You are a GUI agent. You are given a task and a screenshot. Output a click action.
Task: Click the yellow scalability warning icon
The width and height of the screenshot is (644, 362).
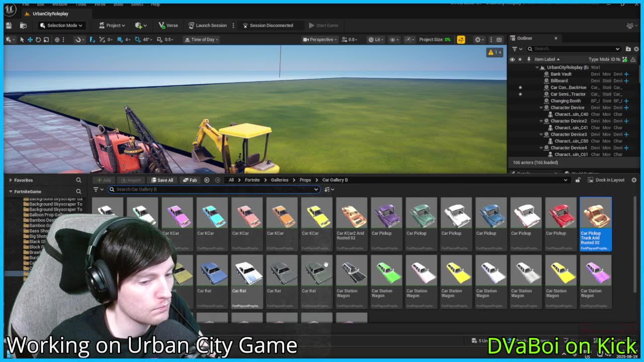461,39
